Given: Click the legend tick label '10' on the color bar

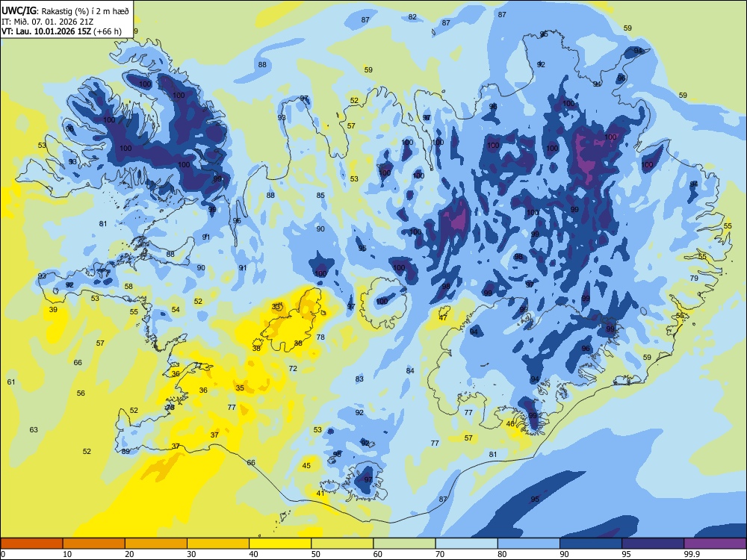Looking at the screenshot, I should 67,554.
